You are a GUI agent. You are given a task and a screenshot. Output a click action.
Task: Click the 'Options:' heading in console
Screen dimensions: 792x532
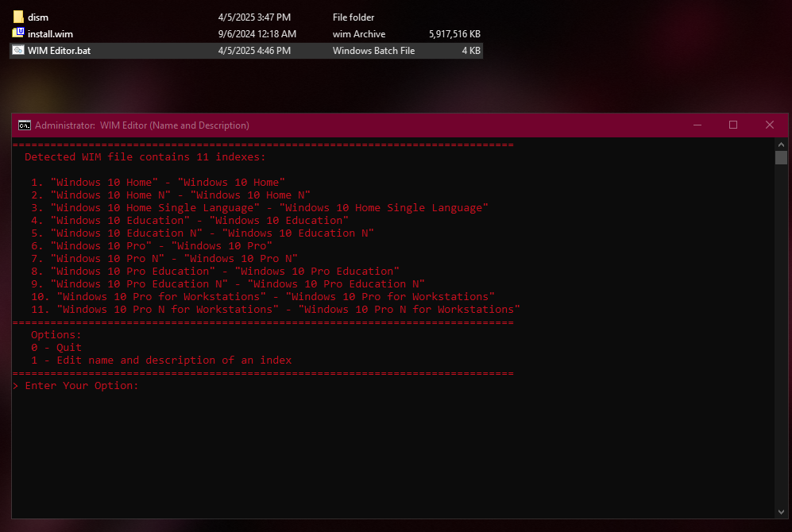coord(56,334)
